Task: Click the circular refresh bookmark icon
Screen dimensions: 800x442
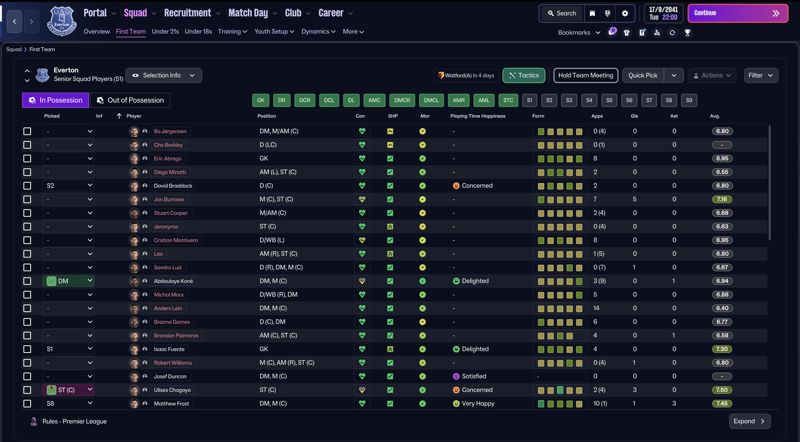Action: [672, 32]
